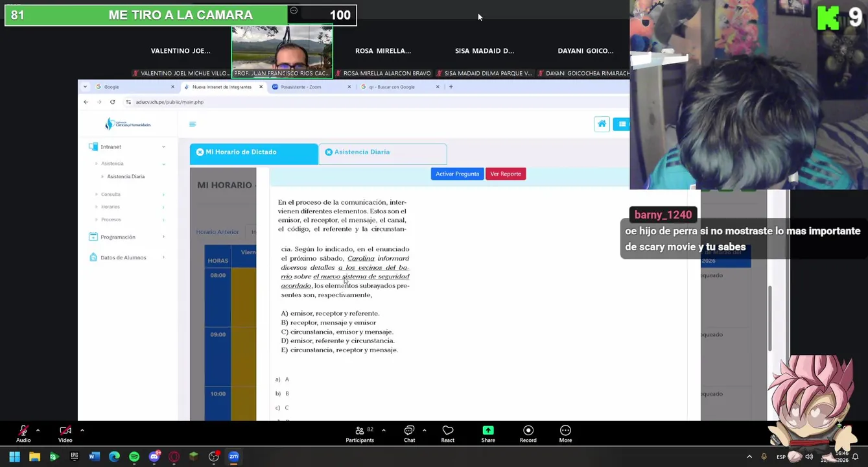
Task: Close Asistencia Diaria tab with X icon
Action: (329, 152)
